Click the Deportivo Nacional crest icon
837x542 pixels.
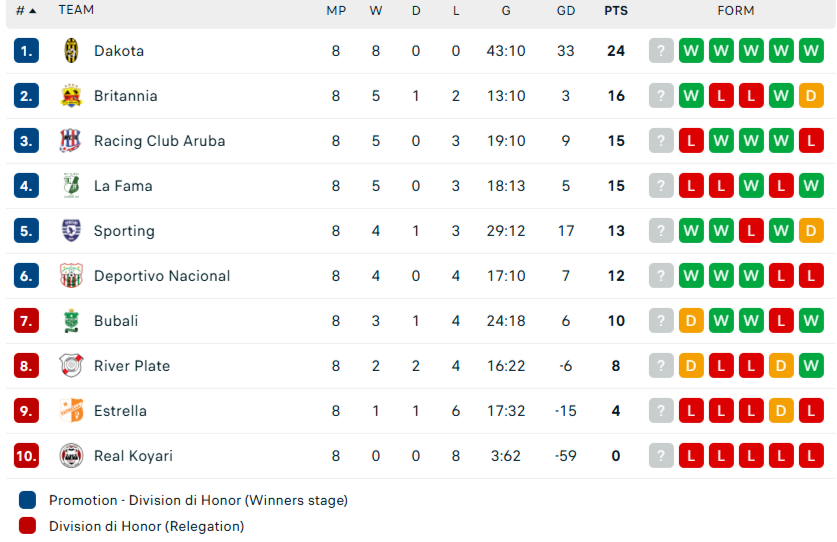(x=71, y=276)
